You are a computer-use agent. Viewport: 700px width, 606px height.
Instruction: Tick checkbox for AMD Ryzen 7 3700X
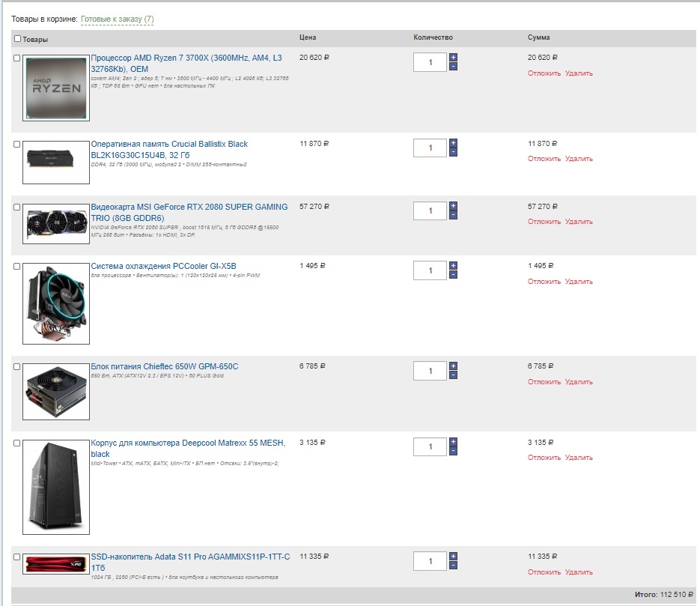(17, 58)
